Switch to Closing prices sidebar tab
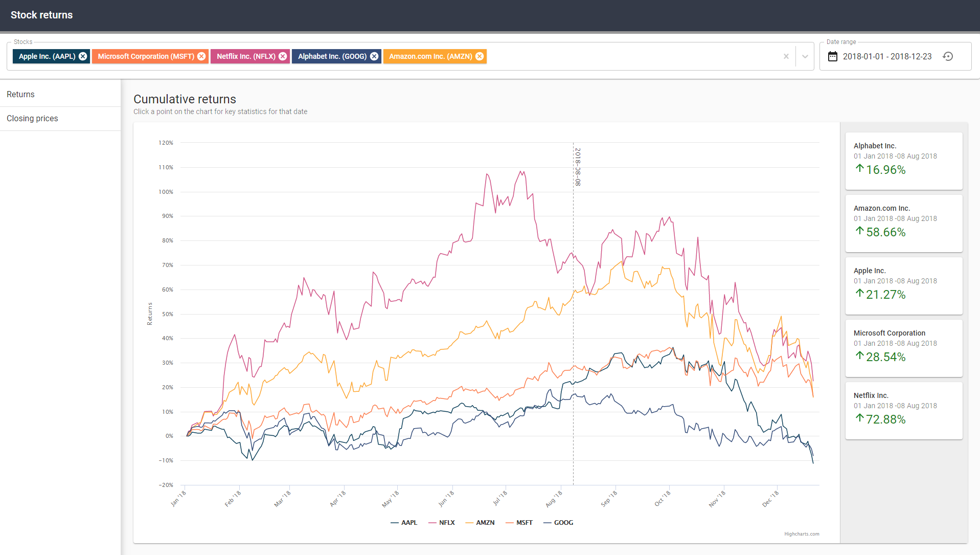980x555 pixels. pyautogui.click(x=60, y=119)
